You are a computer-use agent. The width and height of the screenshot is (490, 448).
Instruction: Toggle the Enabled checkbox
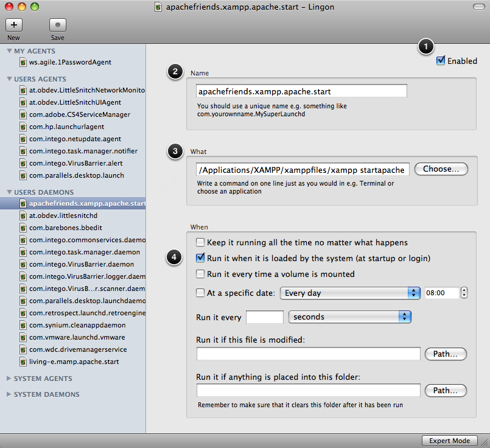click(441, 61)
